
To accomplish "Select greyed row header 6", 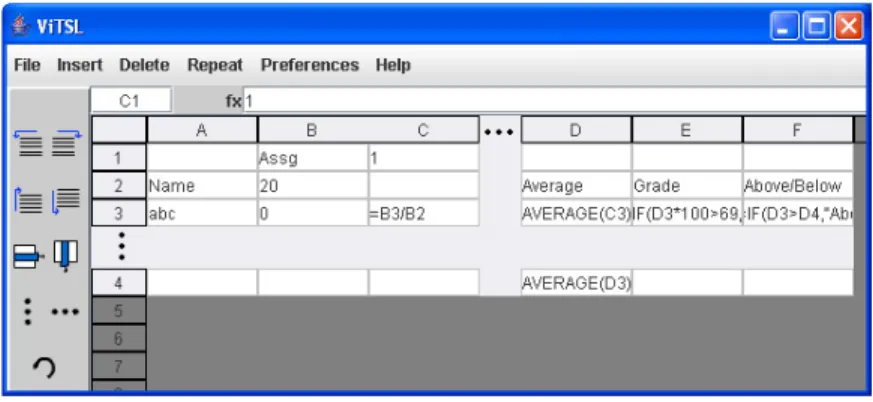I will point(118,338).
